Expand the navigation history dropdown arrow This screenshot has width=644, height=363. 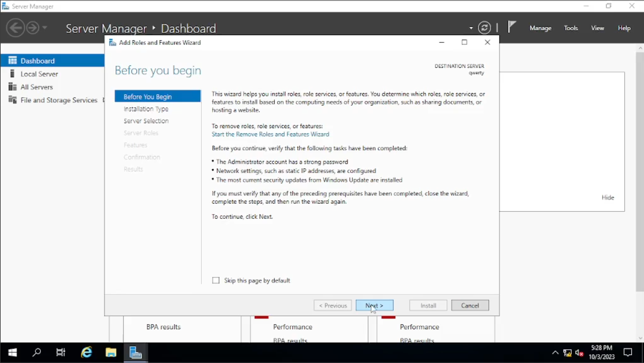click(45, 28)
